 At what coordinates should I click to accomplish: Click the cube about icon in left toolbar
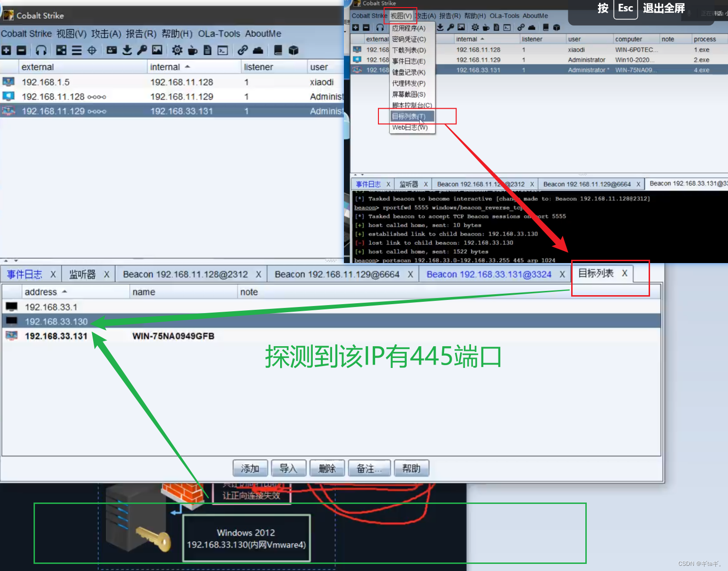pos(293,50)
